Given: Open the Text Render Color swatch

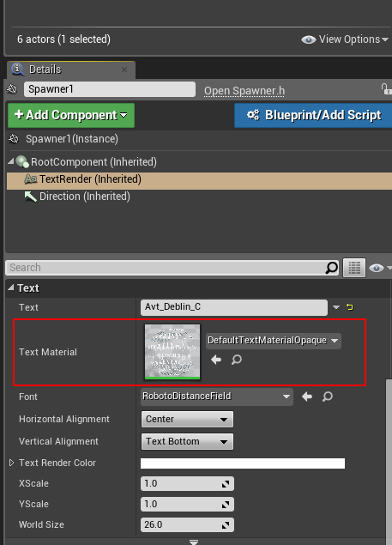Looking at the screenshot, I should pyautogui.click(x=243, y=463).
